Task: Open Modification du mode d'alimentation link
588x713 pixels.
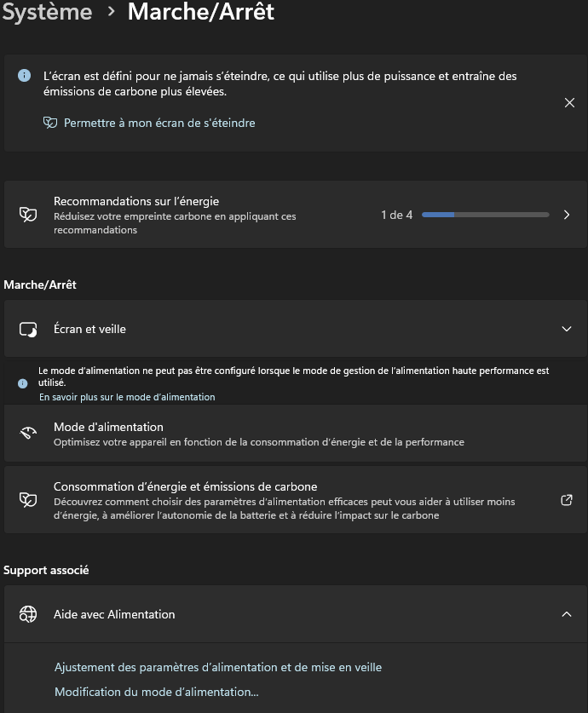Action: [157, 692]
